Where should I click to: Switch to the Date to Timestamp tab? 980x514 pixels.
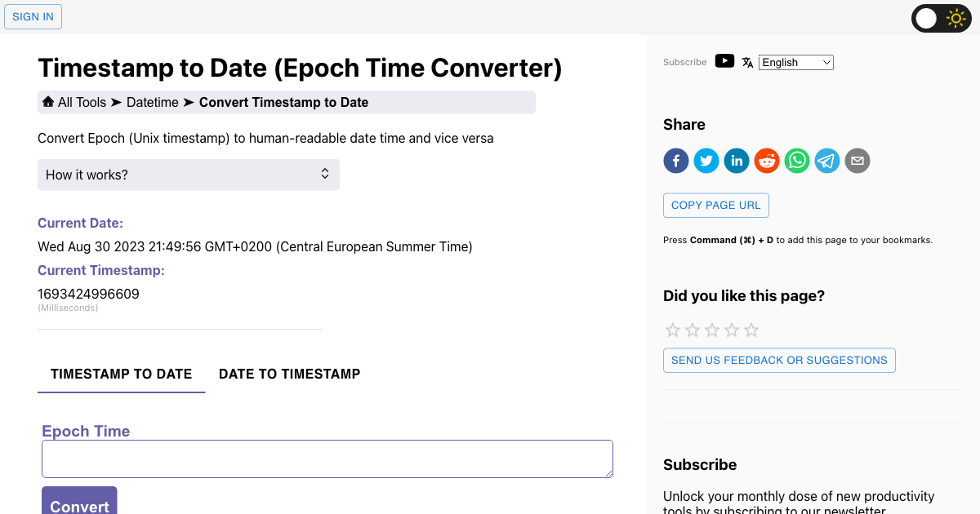click(x=289, y=374)
